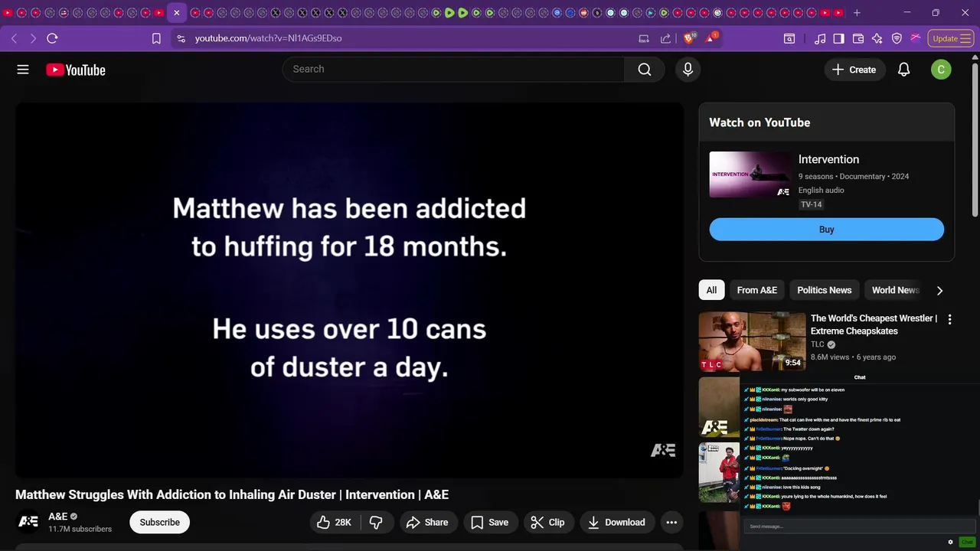980x551 pixels.
Task: Click the crossed-out colorful toolbar icon
Action: tap(916, 38)
